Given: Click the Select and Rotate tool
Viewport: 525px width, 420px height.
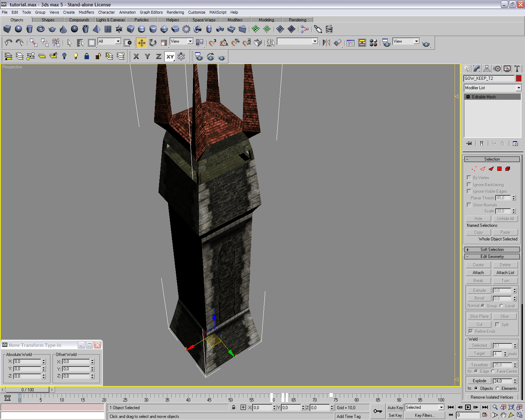Looking at the screenshot, I should (x=153, y=43).
